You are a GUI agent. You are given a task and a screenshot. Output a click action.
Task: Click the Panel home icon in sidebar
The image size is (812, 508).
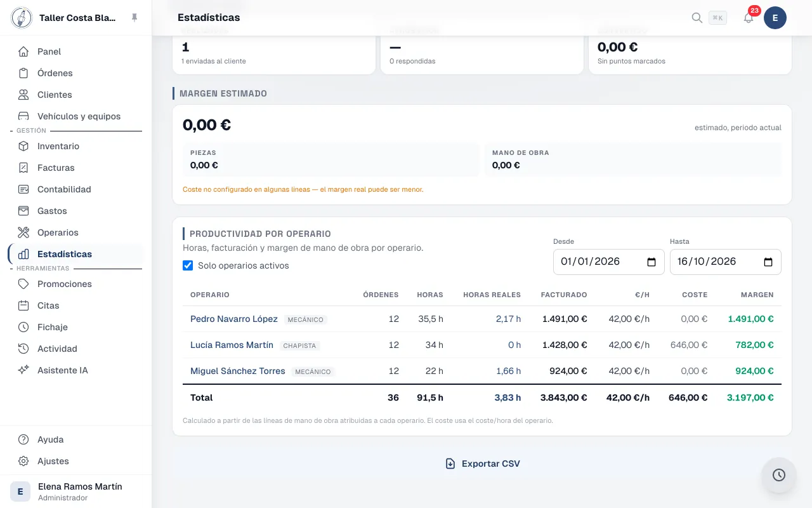pyautogui.click(x=23, y=51)
